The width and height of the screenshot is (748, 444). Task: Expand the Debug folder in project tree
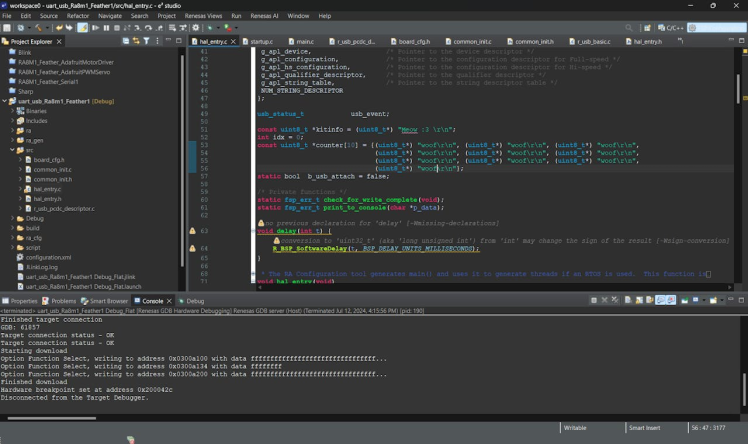point(12,218)
